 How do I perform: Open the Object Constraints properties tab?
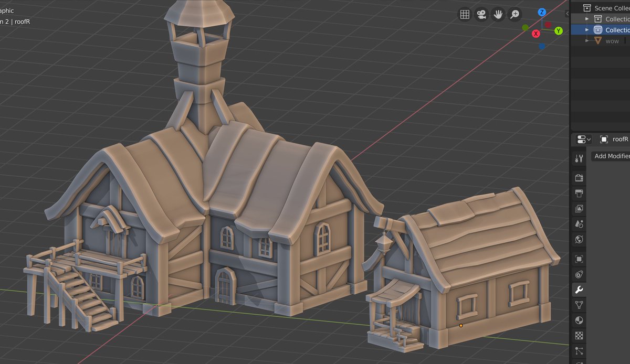[579, 274]
